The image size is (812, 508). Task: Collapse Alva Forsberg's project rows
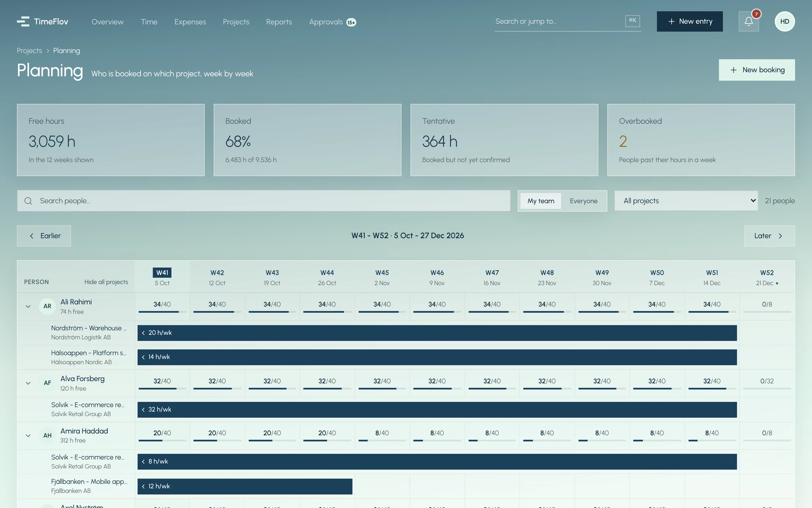point(28,383)
